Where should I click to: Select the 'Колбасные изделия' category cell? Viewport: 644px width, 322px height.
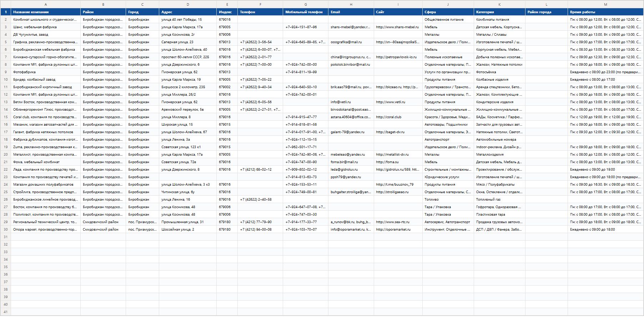tap(499, 79)
